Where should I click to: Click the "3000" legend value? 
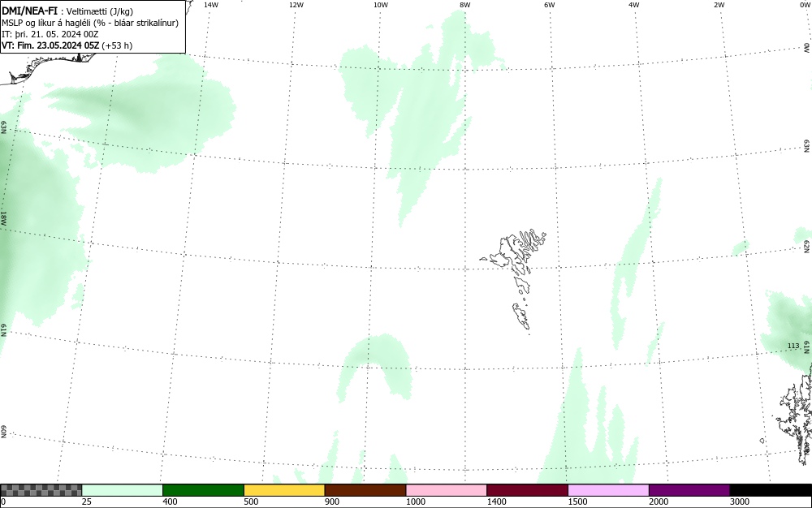[740, 502]
